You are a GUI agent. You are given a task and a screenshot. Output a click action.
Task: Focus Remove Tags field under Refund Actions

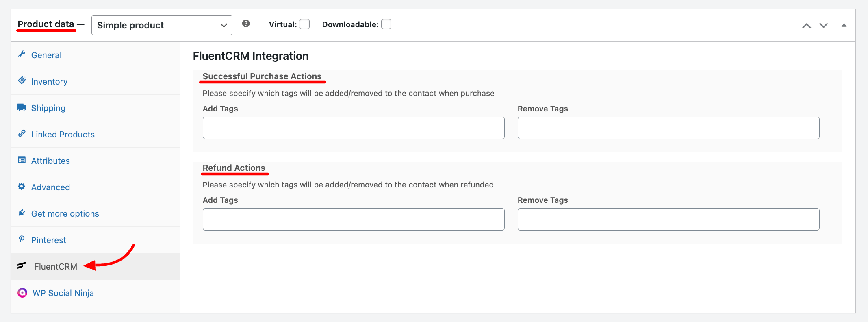668,220
